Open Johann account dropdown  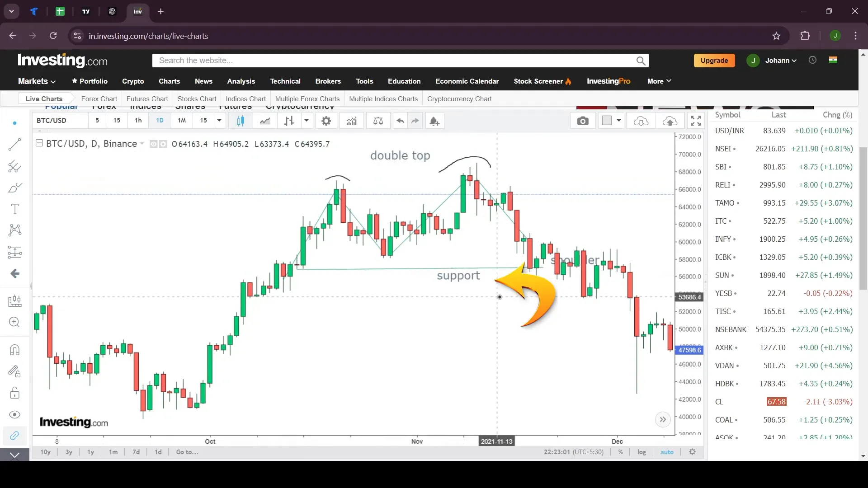point(781,61)
